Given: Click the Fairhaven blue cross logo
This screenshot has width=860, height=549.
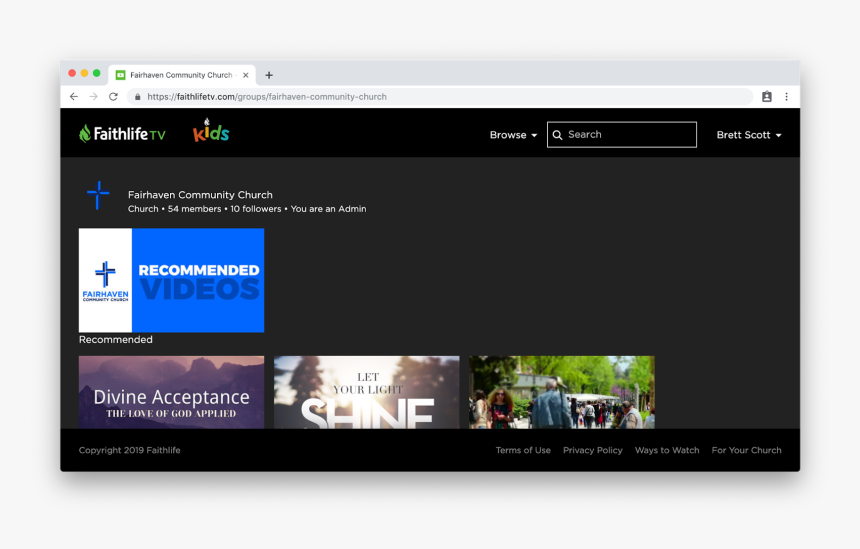Looking at the screenshot, I should tap(98, 195).
